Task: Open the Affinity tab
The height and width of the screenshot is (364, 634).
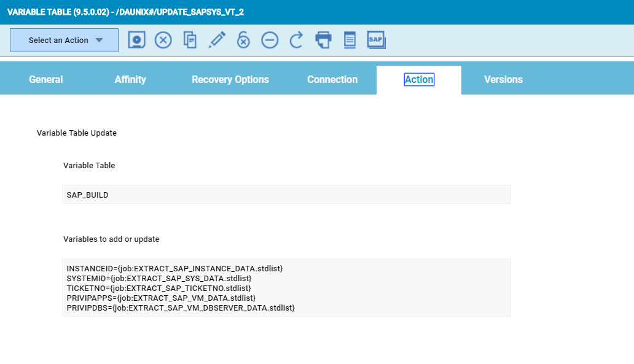Action: [x=130, y=80]
